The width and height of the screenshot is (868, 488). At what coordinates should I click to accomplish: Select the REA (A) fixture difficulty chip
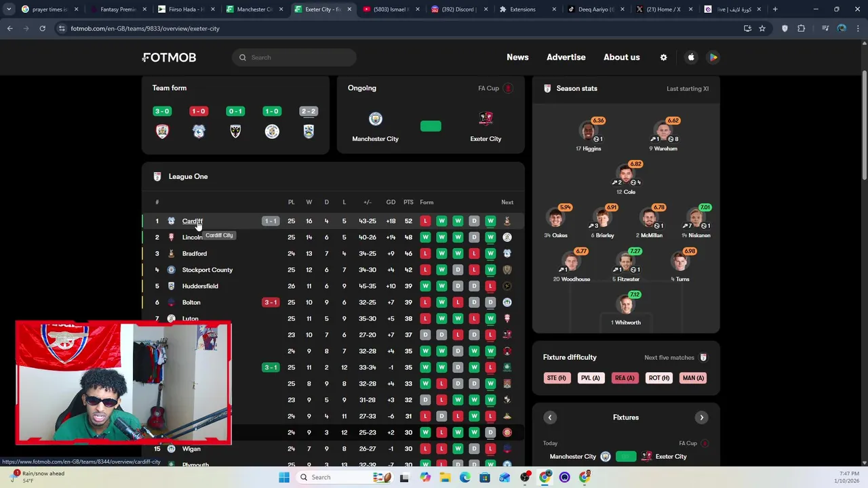tap(625, 378)
